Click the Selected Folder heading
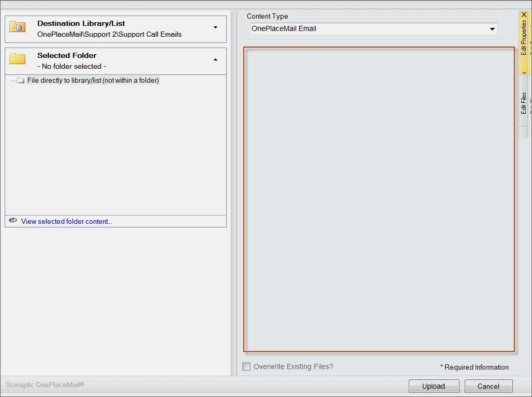Viewport: 532px width, 397px height. [67, 55]
